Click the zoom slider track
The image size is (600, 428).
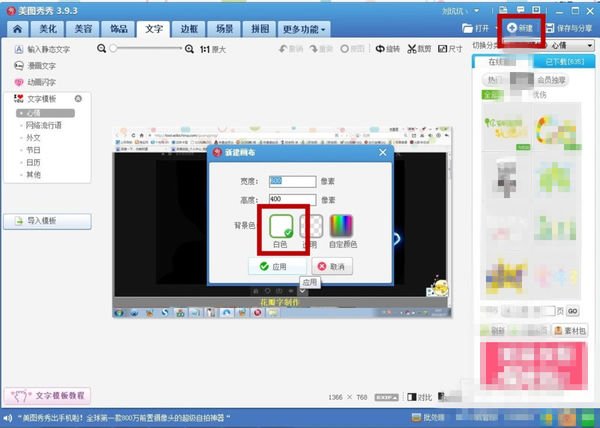click(x=146, y=49)
